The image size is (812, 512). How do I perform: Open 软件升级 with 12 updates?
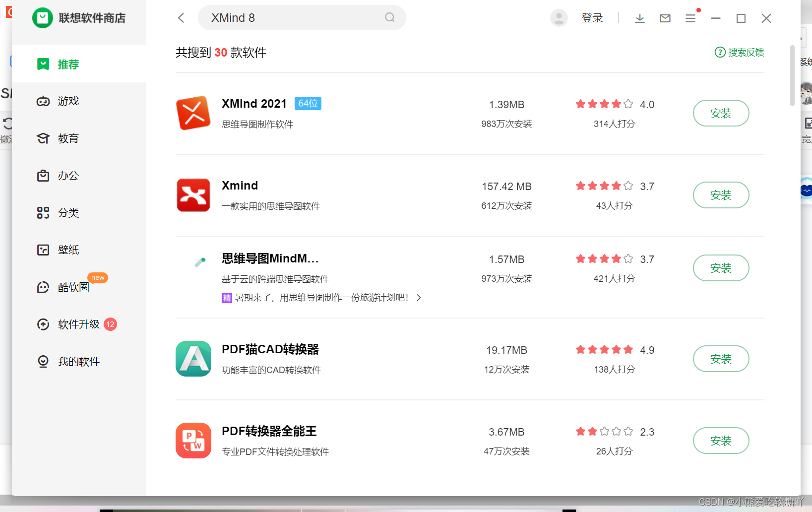coord(79,324)
